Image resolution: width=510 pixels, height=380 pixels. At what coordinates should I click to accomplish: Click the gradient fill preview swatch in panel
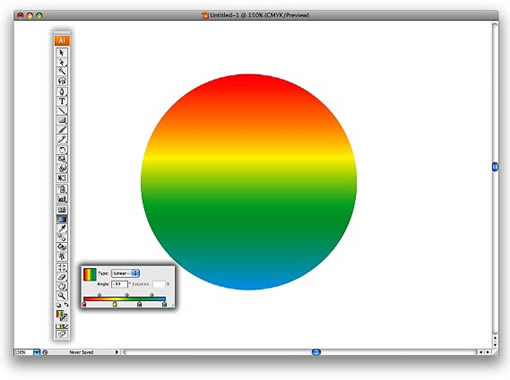[89, 274]
